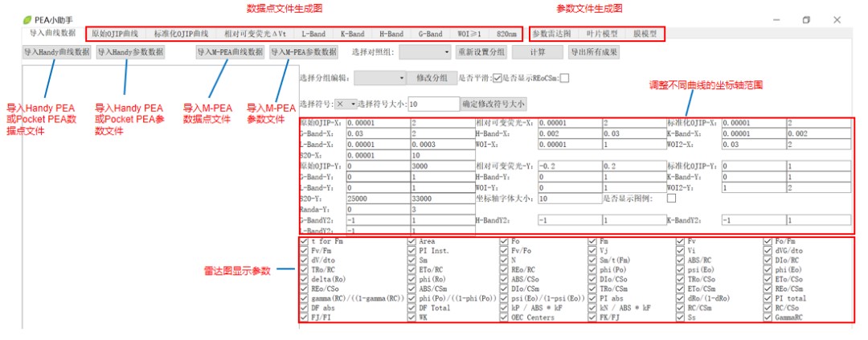Minimize the application window

(x=776, y=19)
